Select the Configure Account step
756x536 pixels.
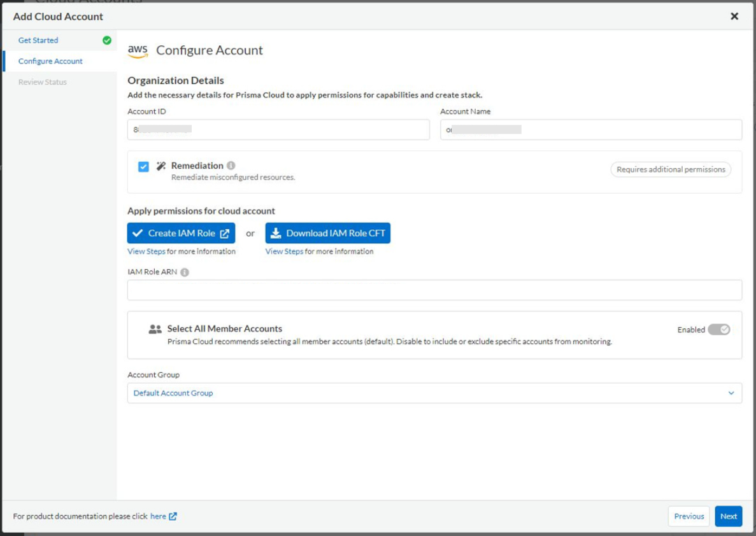[50, 61]
